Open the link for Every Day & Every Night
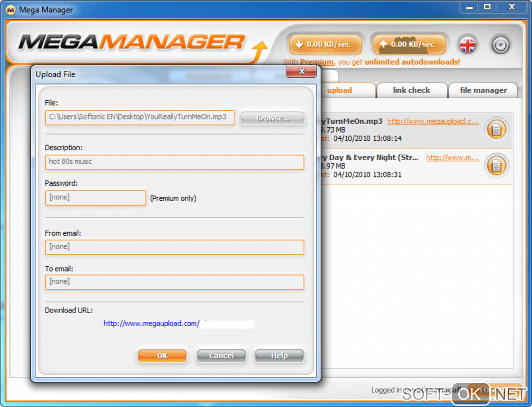The width and height of the screenshot is (532, 407). click(x=452, y=158)
